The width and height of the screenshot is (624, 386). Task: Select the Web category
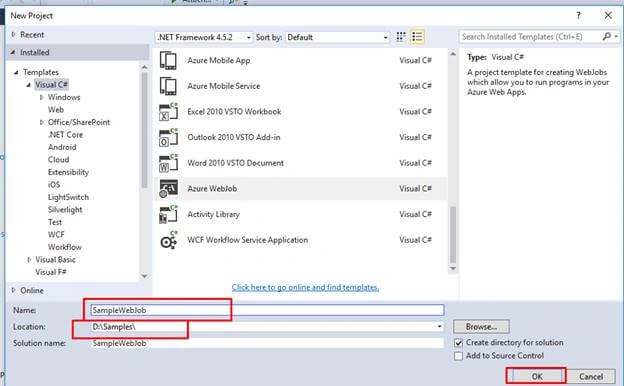pyautogui.click(x=56, y=109)
